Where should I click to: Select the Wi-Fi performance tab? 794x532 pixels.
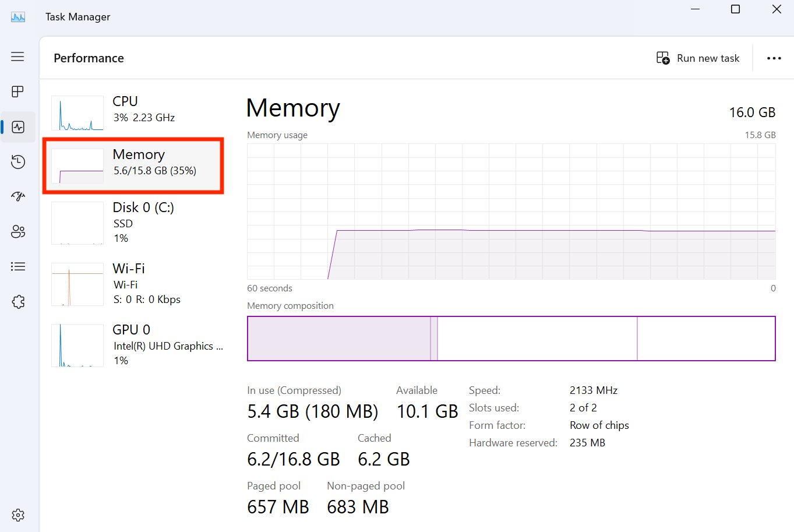tap(133, 283)
